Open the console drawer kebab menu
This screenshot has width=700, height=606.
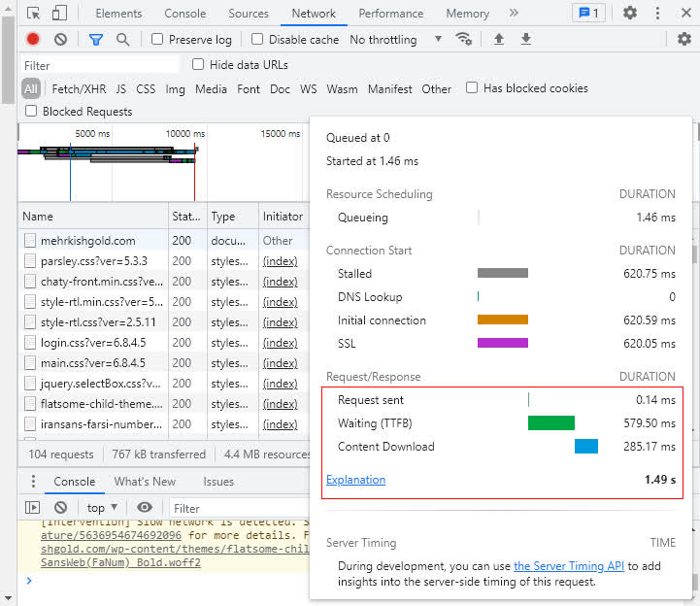(33, 481)
